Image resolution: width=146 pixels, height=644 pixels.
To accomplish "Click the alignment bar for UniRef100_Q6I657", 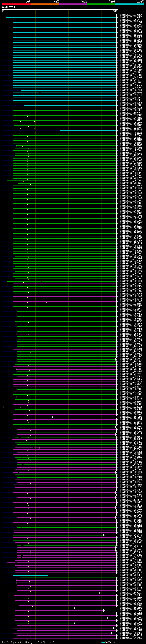I will tap(86, 123).
